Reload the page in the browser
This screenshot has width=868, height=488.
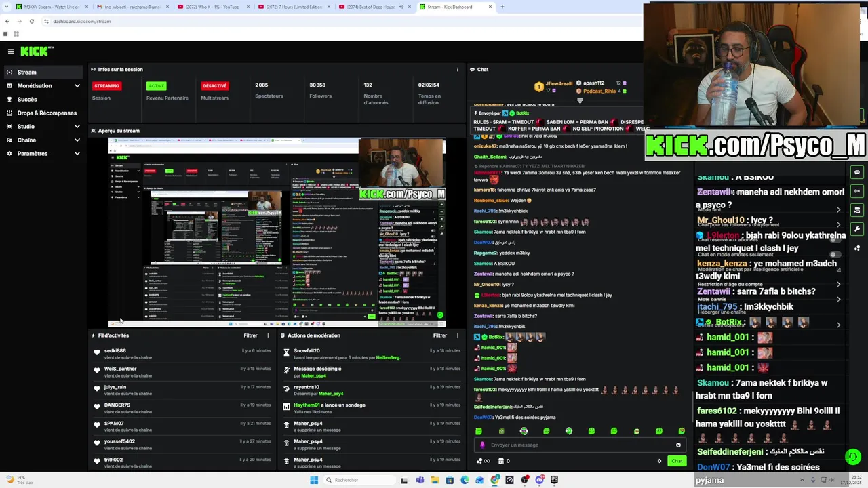click(x=31, y=21)
